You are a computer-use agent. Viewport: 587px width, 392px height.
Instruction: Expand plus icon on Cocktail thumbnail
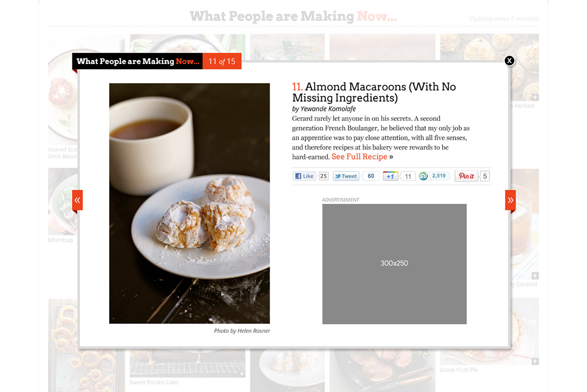(535, 276)
